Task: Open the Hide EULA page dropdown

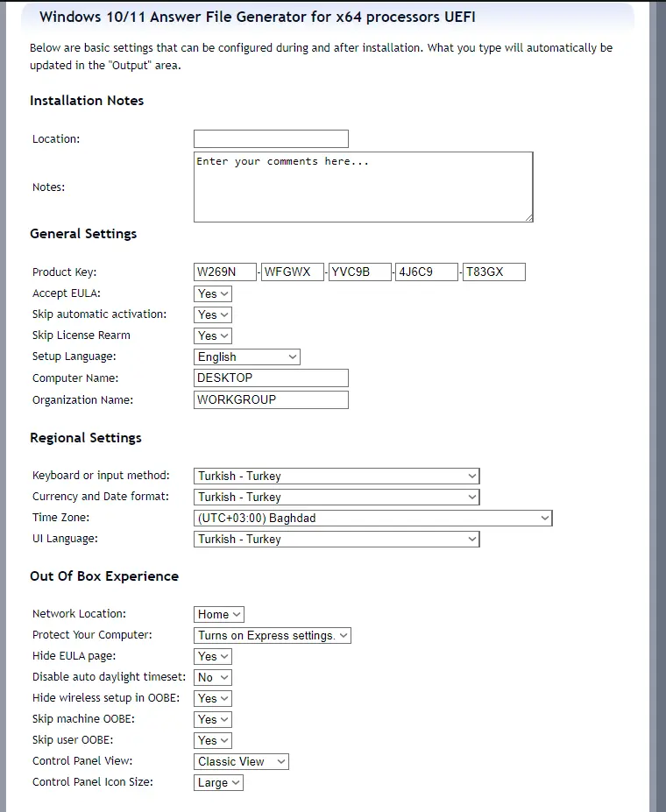Action: point(213,657)
